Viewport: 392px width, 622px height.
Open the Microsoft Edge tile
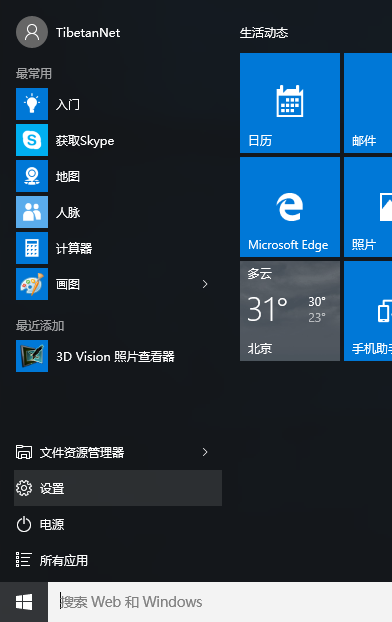click(x=290, y=207)
